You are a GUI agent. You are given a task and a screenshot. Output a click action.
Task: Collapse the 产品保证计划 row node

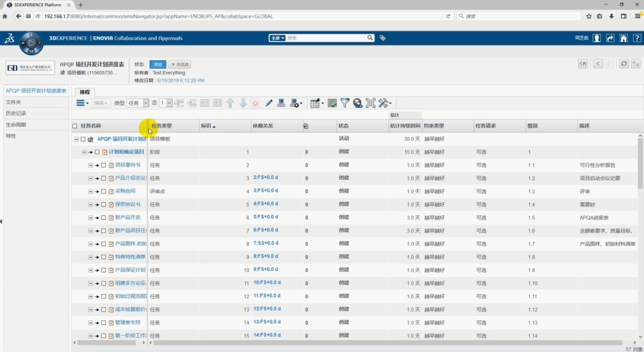[x=91, y=270]
